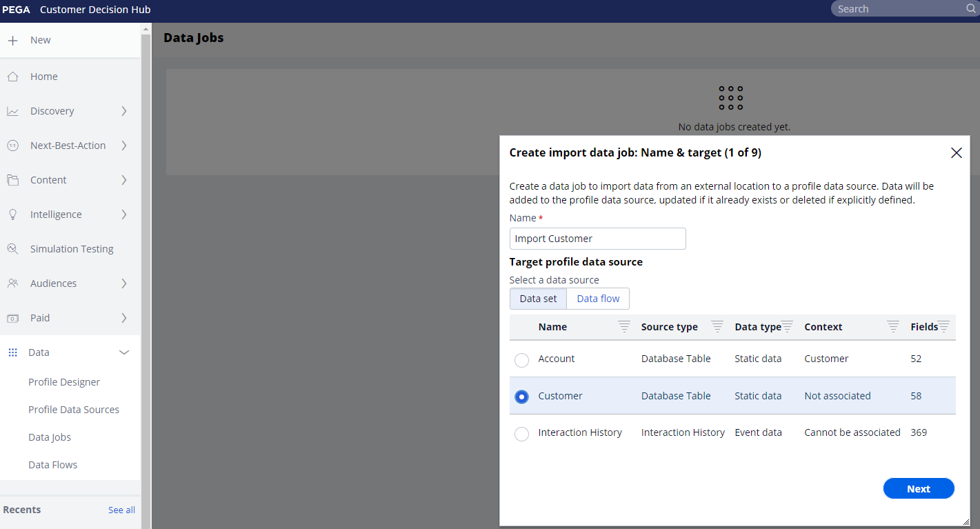Open the Home menu item

[44, 77]
